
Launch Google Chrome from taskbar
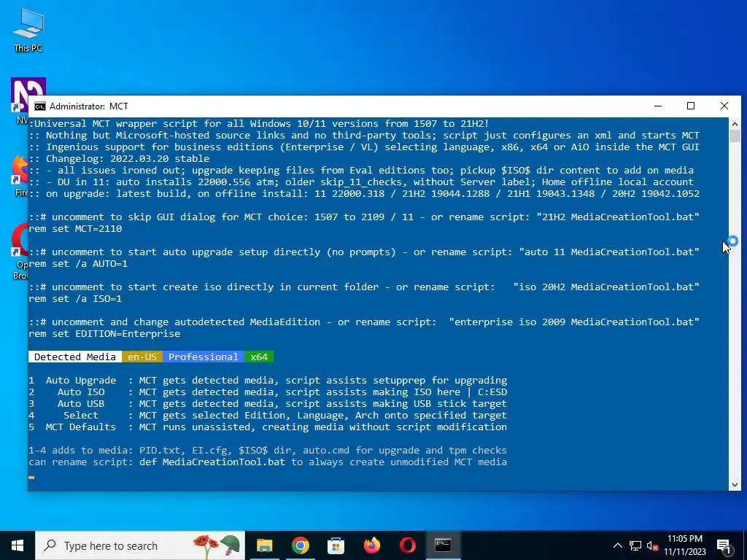[300, 545]
